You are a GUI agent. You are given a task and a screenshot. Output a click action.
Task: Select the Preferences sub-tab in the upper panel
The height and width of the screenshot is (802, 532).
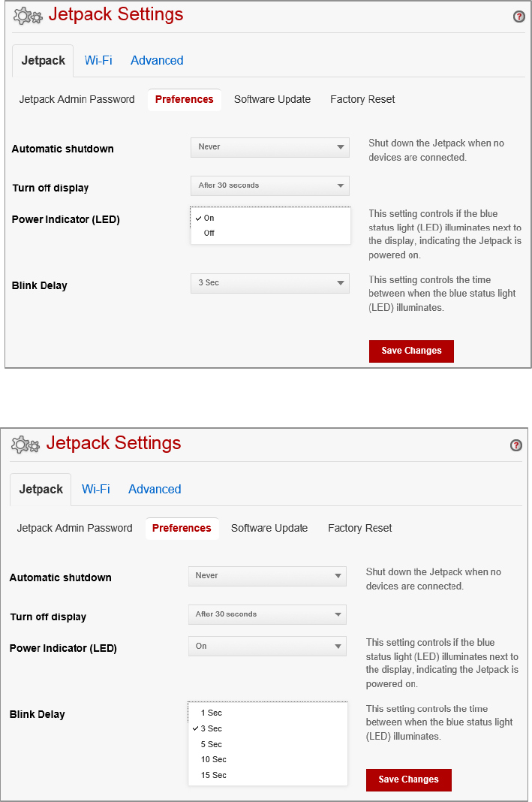click(x=185, y=100)
